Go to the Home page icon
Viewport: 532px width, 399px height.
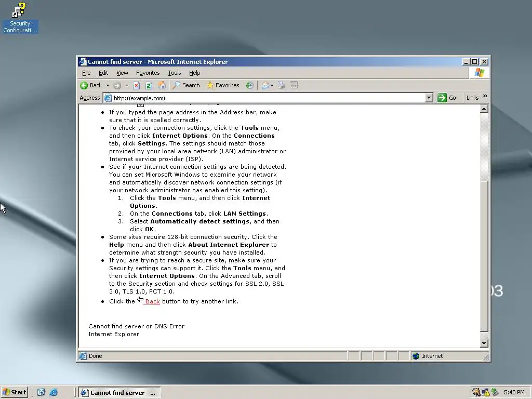[162, 86]
